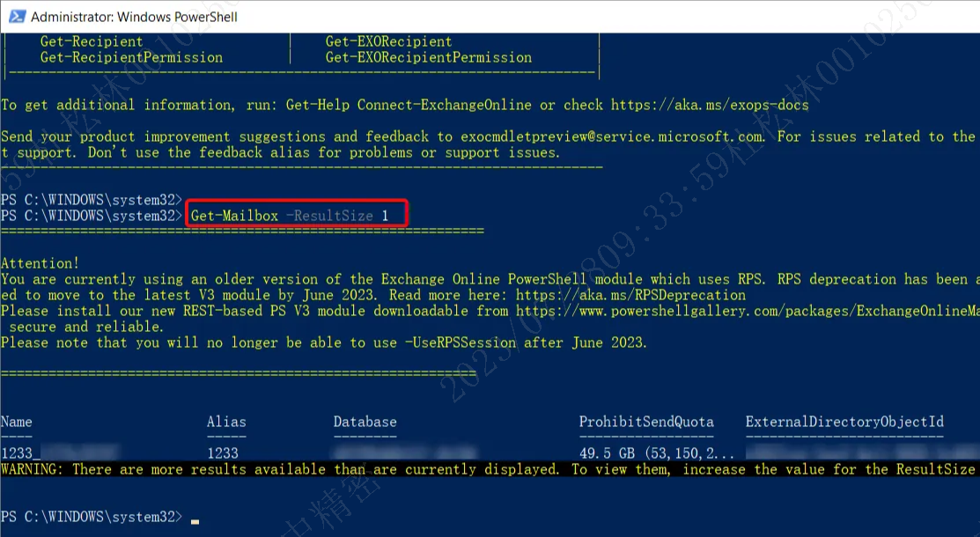Click the Get-EXORecipient cmdlet text
Viewport: 980px width, 537px height.
(x=387, y=41)
